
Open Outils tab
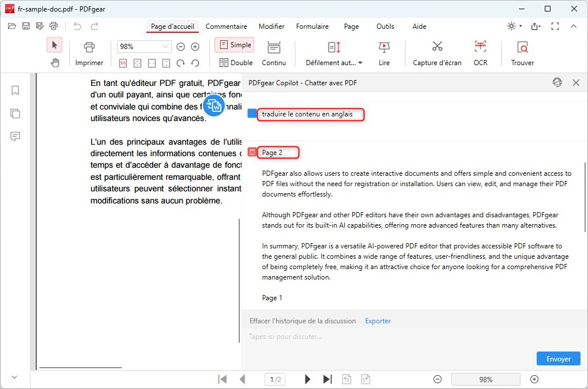(x=385, y=27)
